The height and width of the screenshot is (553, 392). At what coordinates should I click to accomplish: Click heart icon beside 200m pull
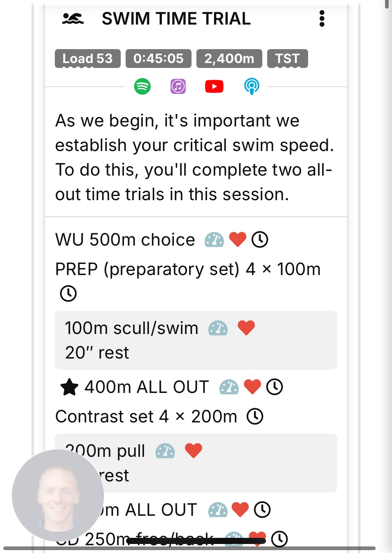click(x=194, y=451)
